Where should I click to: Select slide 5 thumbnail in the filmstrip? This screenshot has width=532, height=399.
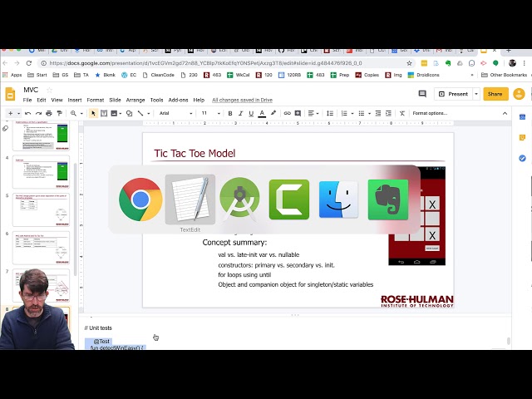41,210
